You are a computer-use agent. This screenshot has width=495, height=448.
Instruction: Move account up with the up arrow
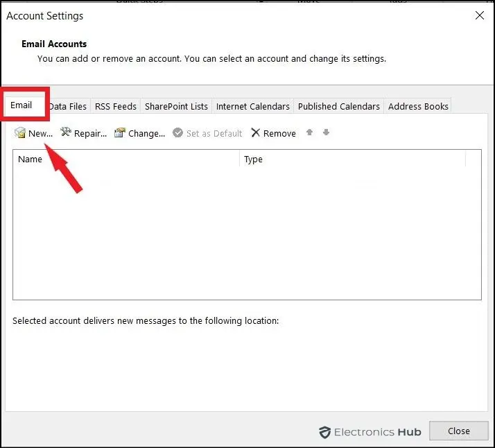coord(310,132)
